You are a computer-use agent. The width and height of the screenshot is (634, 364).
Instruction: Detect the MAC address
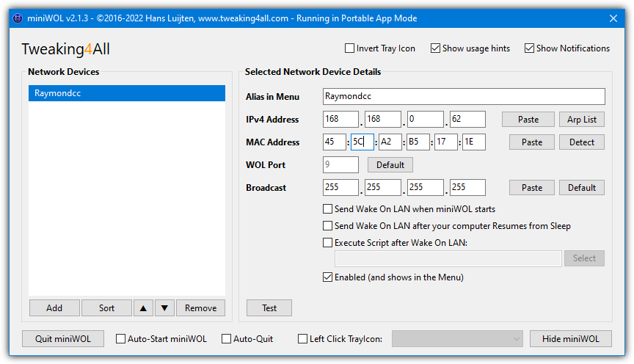582,142
